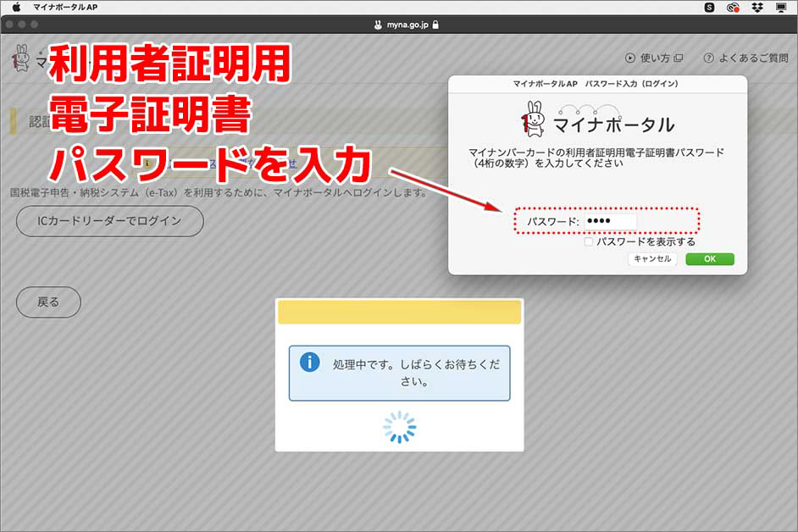
Task: Click the Dropbox icon in the menu bar
Action: (x=758, y=8)
